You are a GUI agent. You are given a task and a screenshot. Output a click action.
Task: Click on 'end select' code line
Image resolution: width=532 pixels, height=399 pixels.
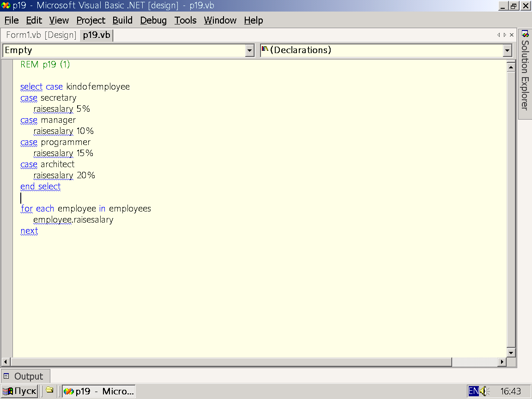(x=41, y=187)
